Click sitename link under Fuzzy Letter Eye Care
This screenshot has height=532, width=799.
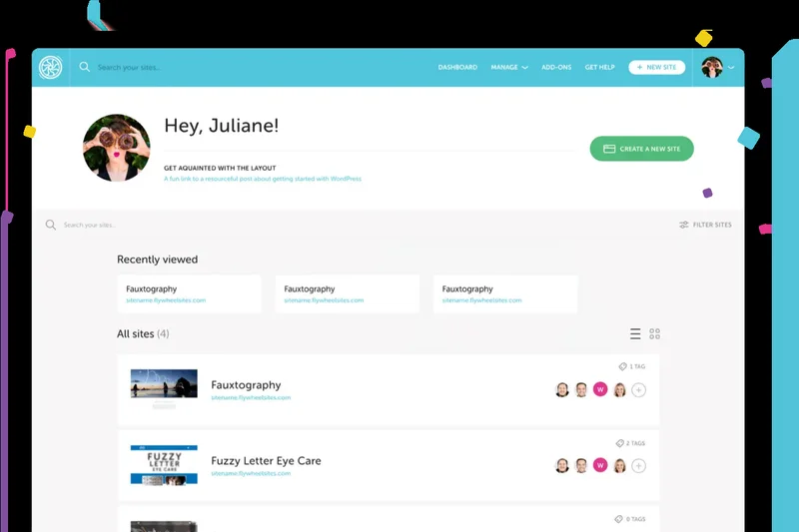(x=251, y=473)
